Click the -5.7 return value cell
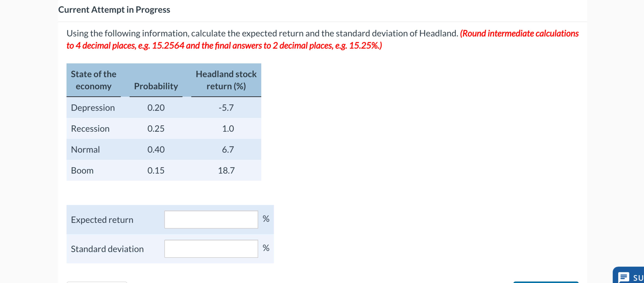The image size is (644, 283). click(x=226, y=108)
